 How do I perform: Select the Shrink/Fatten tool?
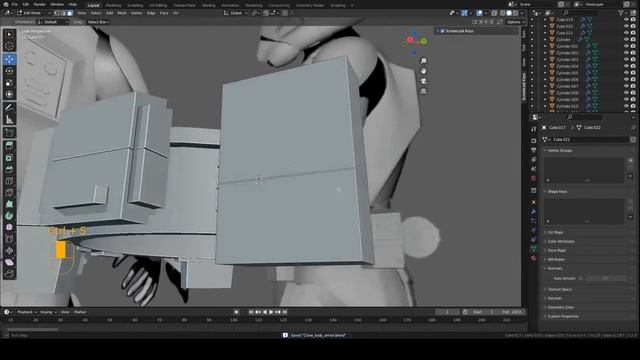coord(9,251)
